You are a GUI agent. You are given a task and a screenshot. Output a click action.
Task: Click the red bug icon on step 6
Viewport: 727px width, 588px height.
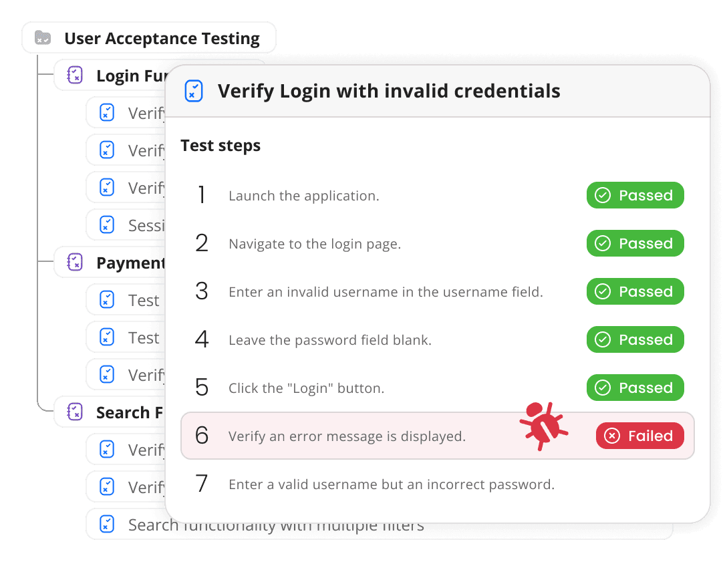pos(544,426)
